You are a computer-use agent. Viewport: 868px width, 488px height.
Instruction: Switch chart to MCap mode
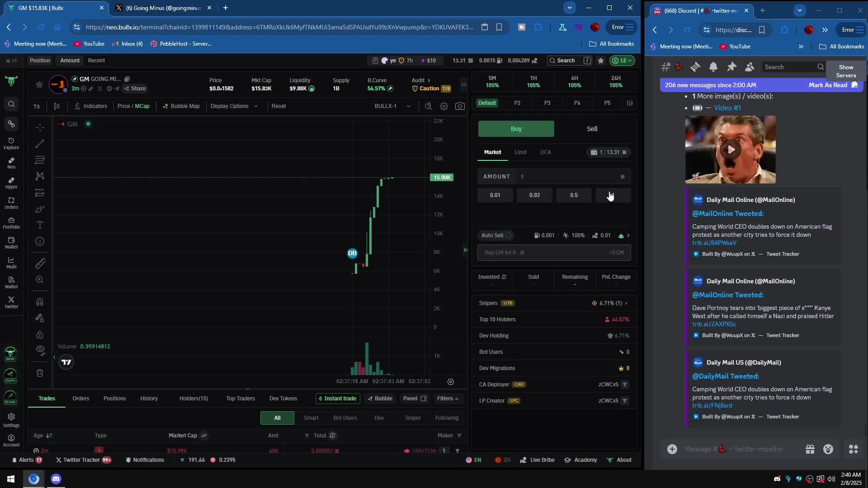click(142, 106)
